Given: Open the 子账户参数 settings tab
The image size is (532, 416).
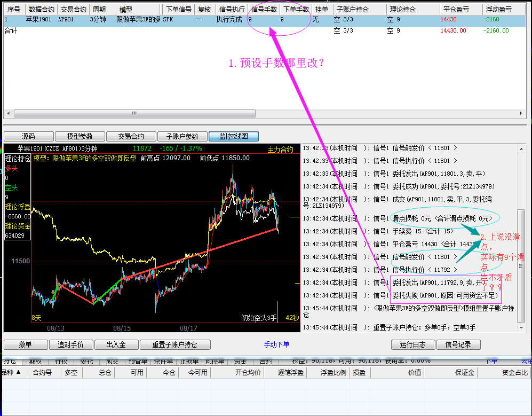Looking at the screenshot, I should click(182, 136).
